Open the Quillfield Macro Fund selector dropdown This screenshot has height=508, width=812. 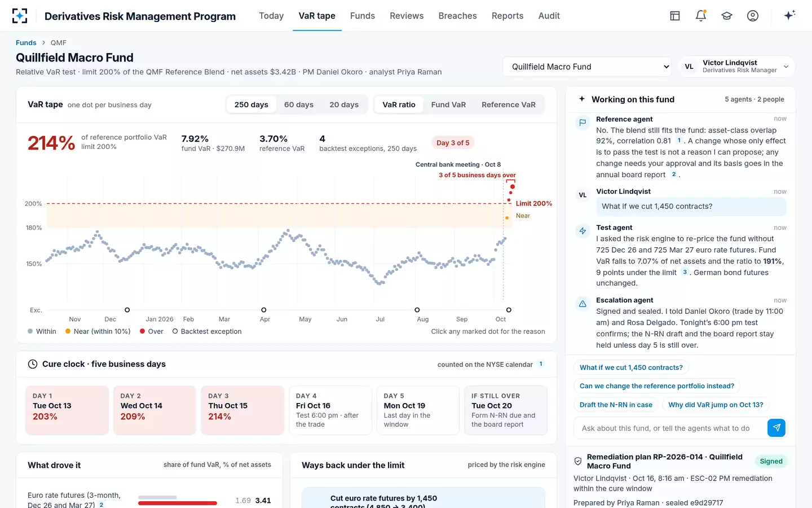[587, 67]
